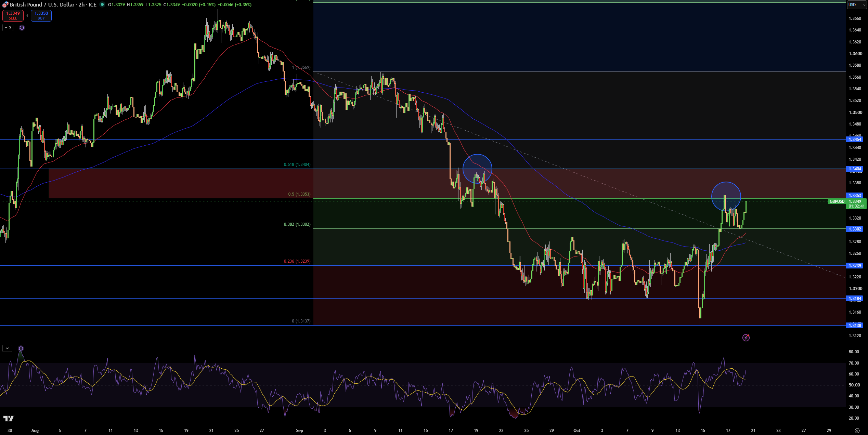Select the 0.5 (1.3353) Fibonacci label
868x435 pixels.
pyautogui.click(x=299, y=194)
